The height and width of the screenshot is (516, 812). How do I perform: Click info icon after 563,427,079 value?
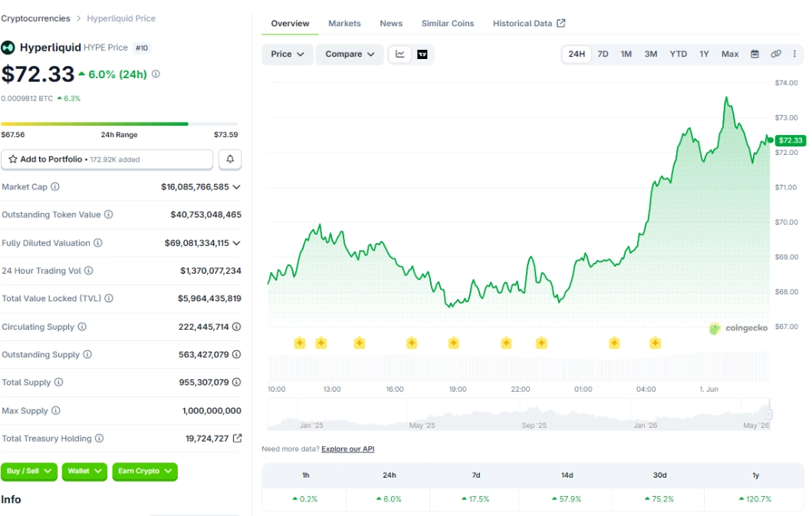(237, 354)
